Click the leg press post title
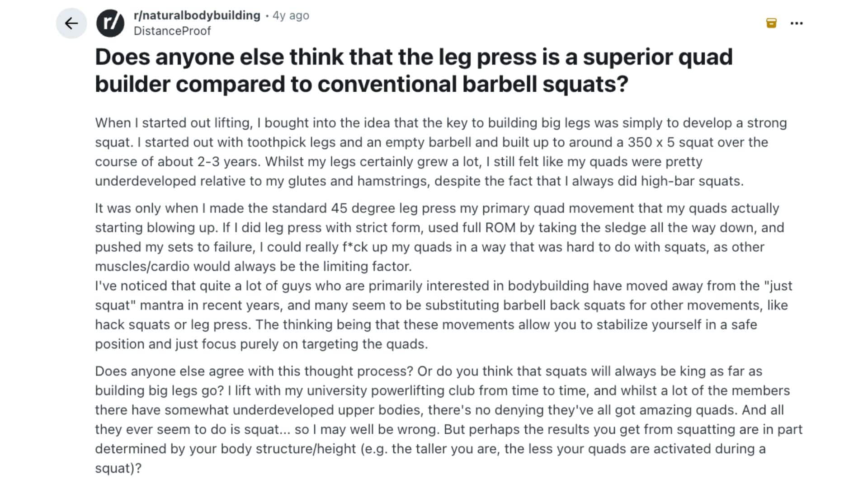 (414, 70)
